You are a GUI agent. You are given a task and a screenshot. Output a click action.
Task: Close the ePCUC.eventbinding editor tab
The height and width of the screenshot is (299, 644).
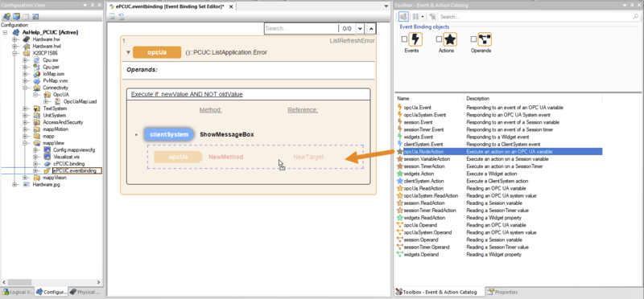coord(231,7)
